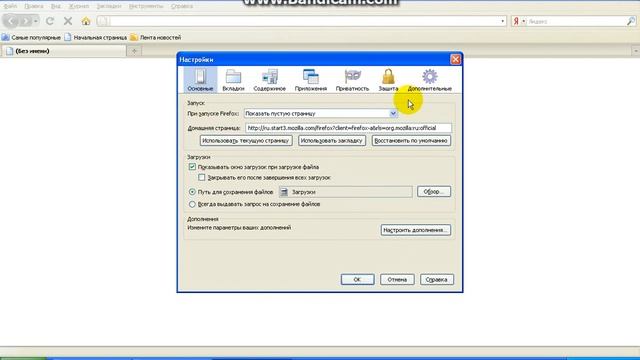640x360 pixels.
Task: Open 'Самые популярные' bookmark
Action: [31, 38]
